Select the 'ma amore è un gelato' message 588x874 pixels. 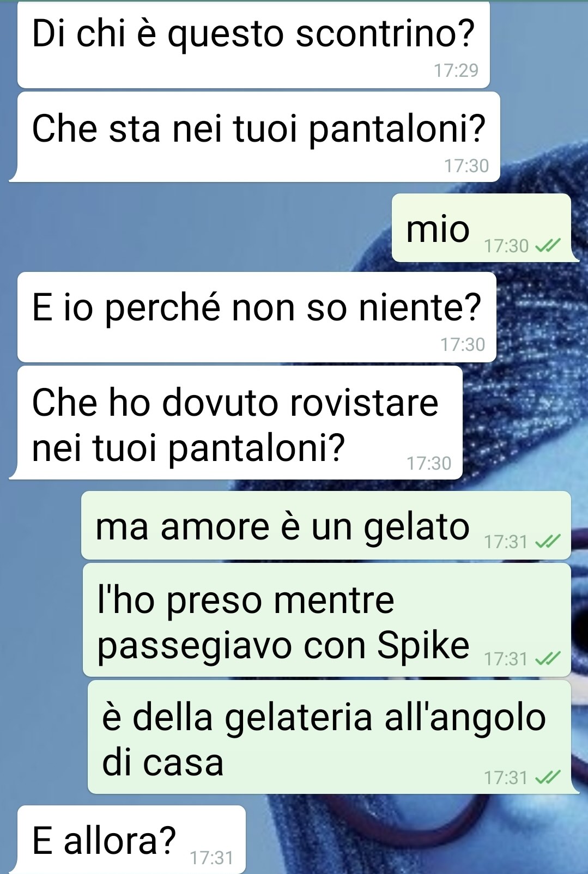click(326, 525)
